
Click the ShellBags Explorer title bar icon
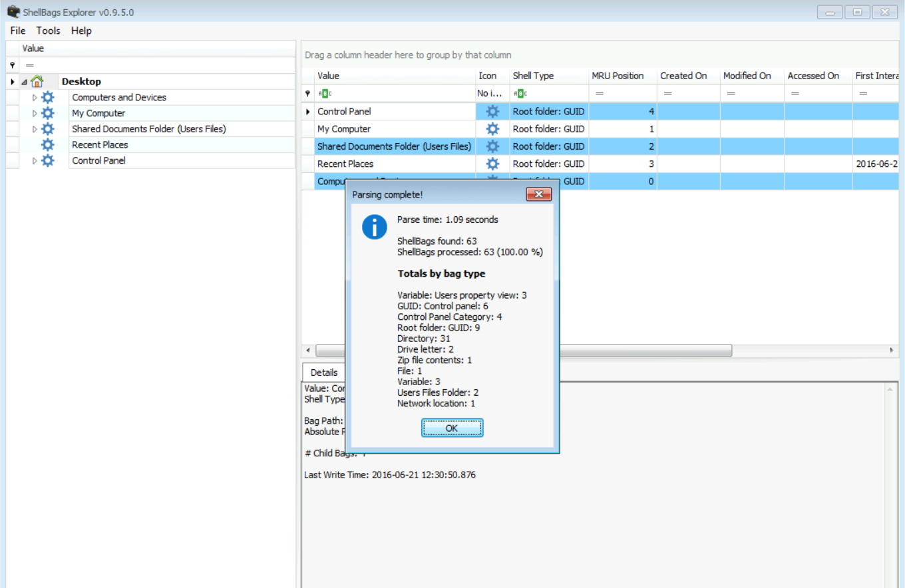pos(13,11)
